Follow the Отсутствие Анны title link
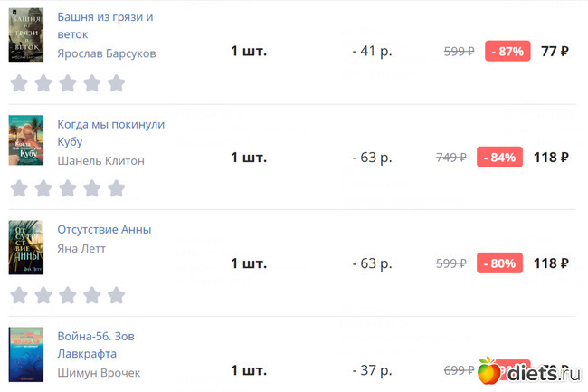This screenshot has height=392, width=588. [x=104, y=229]
